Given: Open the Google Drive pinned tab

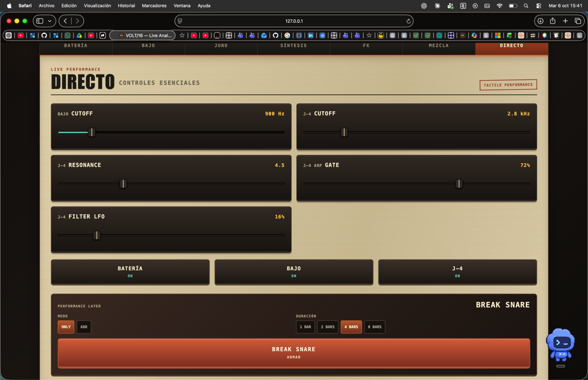Looking at the screenshot, I should (79, 35).
